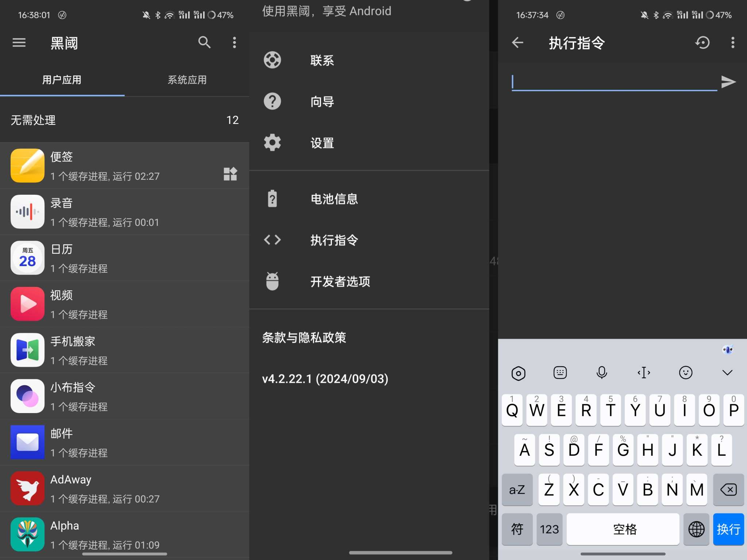The width and height of the screenshot is (747, 560).
Task: Tap the M key on keyboard
Action: (697, 489)
